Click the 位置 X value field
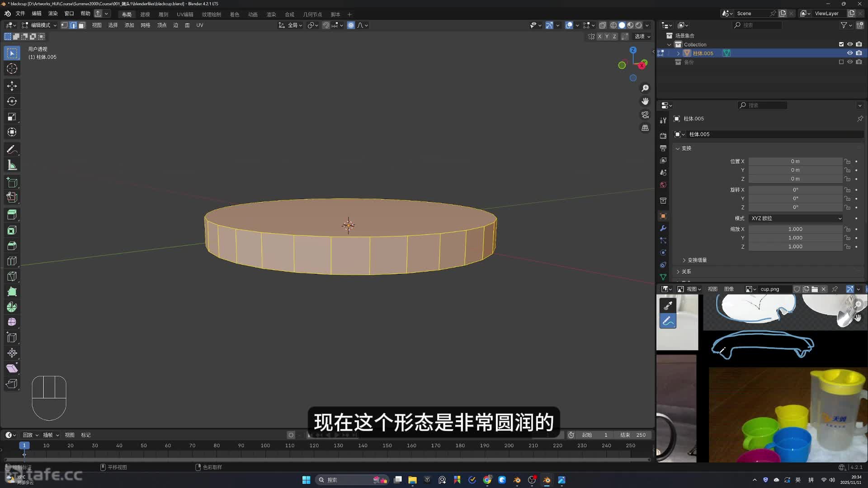Screen dimensions: 868x488 (795, 161)
